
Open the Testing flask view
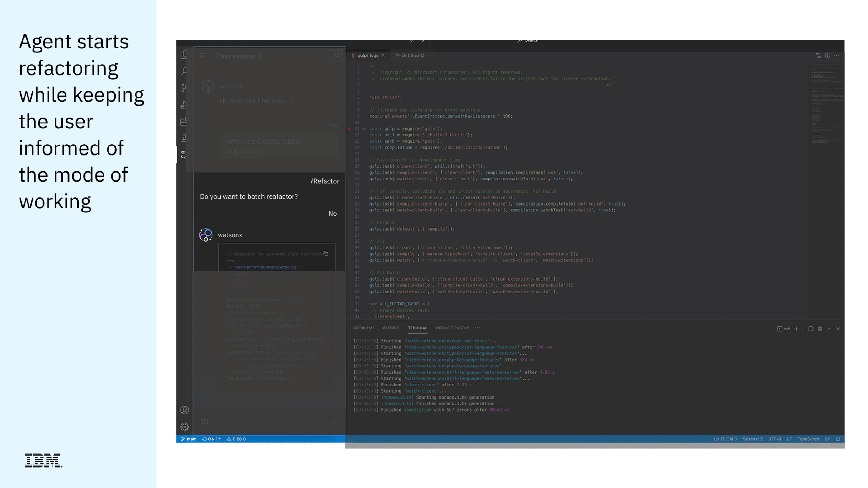(184, 138)
